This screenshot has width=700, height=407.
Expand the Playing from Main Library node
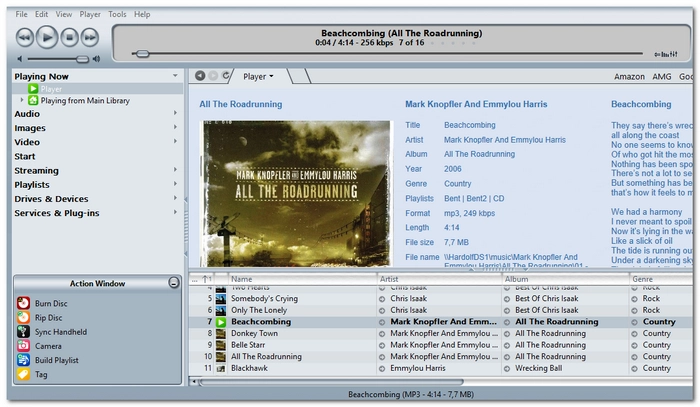(x=21, y=100)
